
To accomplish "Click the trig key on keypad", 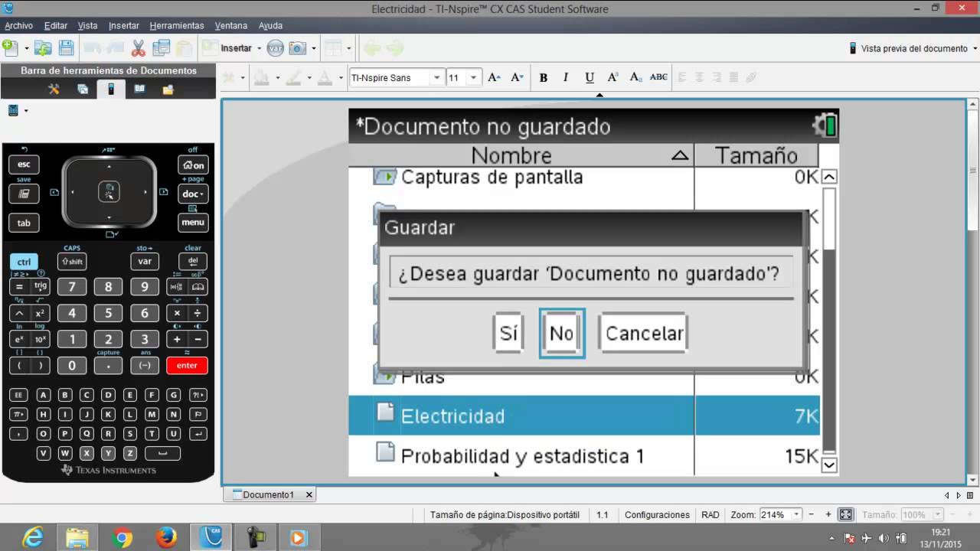I will pyautogui.click(x=41, y=286).
